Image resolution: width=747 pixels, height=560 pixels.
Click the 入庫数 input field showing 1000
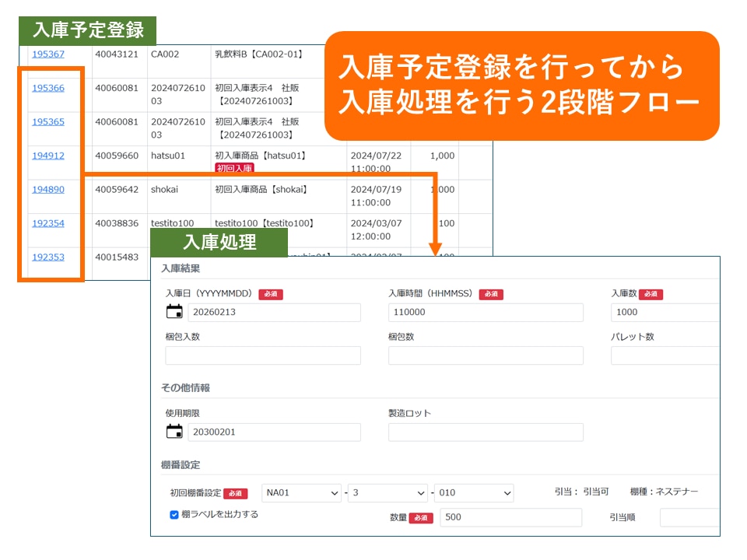click(x=665, y=313)
